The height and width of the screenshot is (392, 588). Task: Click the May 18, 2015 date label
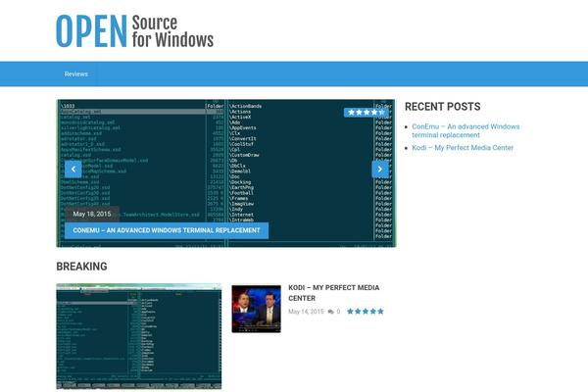pos(92,214)
